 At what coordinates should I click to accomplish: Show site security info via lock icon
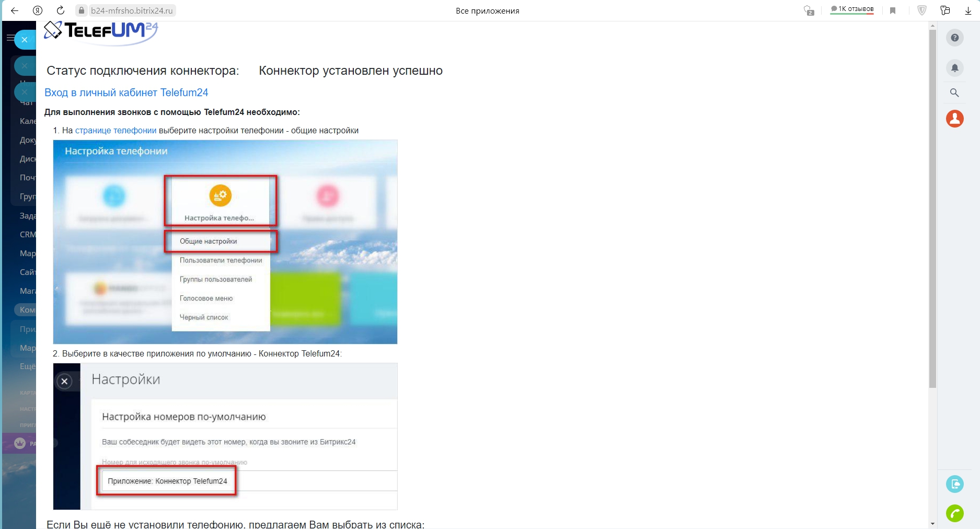click(x=81, y=10)
